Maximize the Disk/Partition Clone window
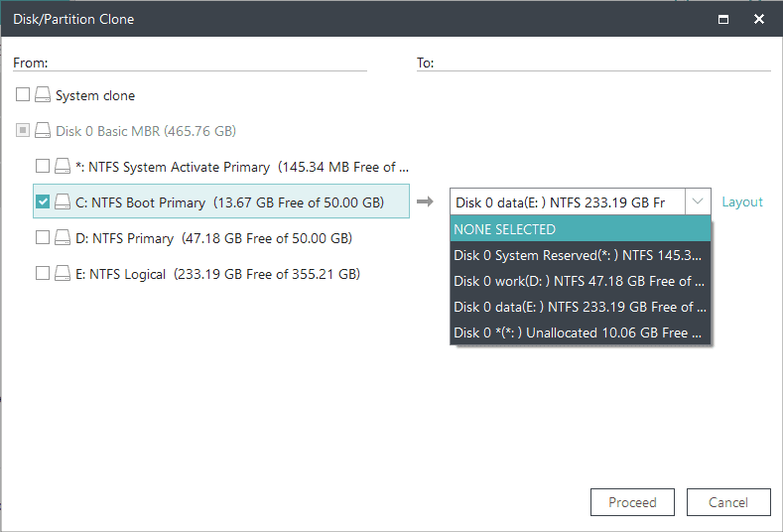Viewport: 783px width, 532px height. point(723,19)
